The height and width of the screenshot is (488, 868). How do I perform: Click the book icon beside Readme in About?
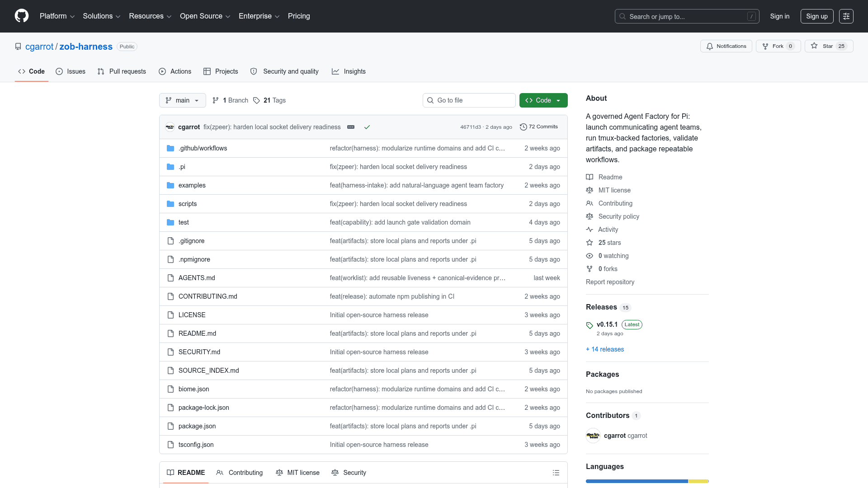[x=590, y=177]
